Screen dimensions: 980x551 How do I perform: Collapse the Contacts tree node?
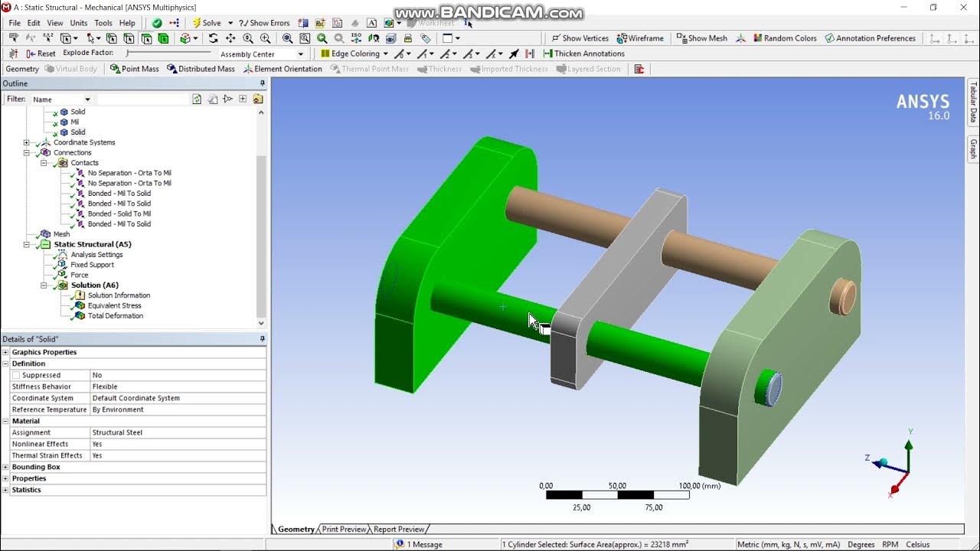point(44,163)
